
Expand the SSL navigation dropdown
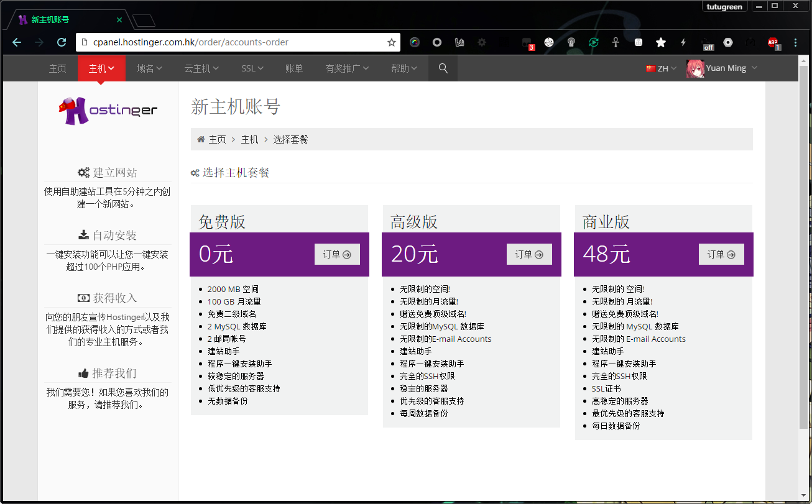coord(252,68)
